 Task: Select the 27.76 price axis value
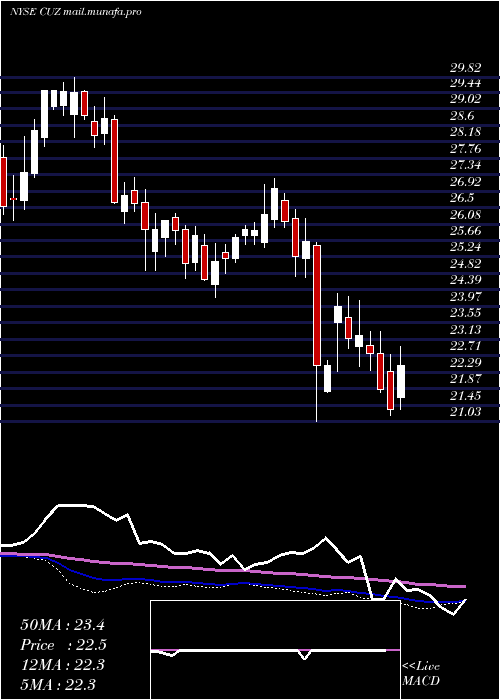(x=466, y=149)
